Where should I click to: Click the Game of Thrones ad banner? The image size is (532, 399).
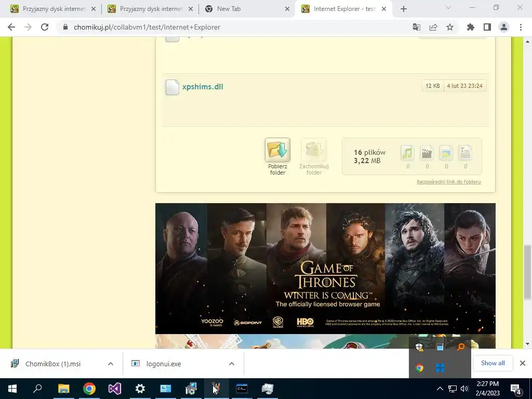tap(325, 269)
